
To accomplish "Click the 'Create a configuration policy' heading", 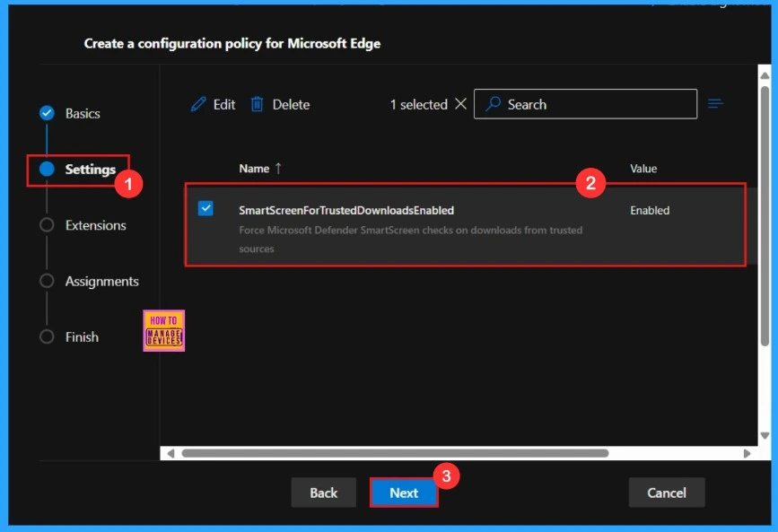I will tap(232, 44).
